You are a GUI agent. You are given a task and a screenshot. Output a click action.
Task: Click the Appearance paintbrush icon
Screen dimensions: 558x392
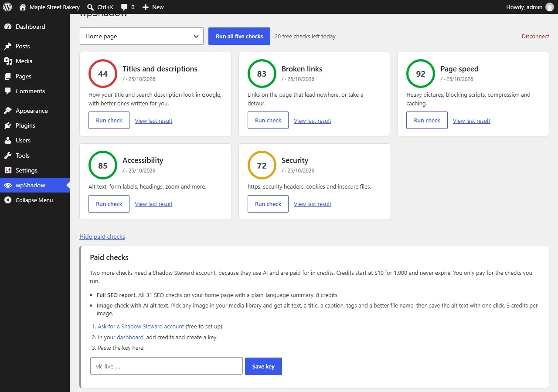coord(8,111)
